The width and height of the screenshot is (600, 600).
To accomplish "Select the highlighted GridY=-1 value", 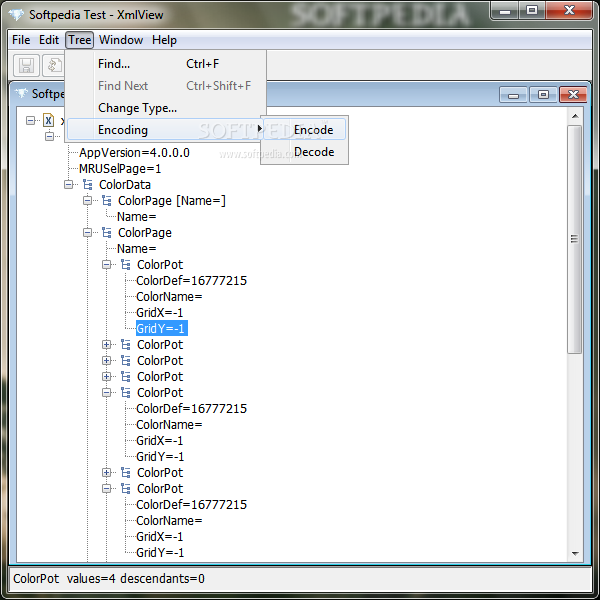I will [162, 329].
